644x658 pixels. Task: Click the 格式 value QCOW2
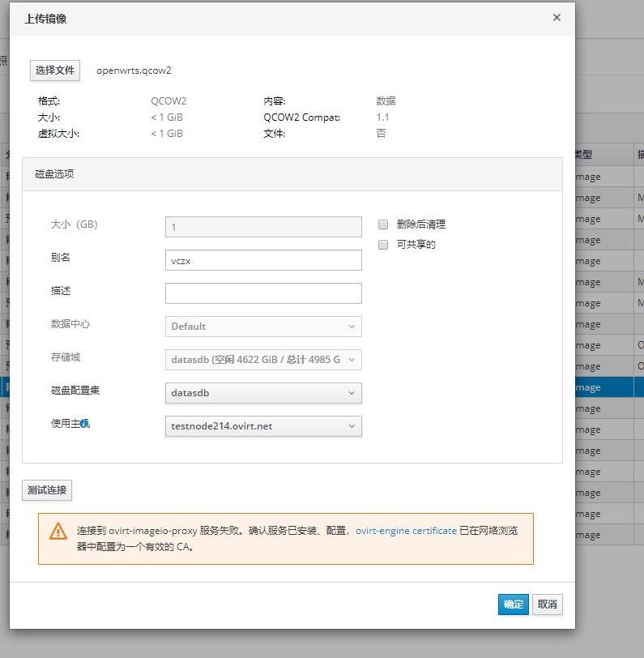pyautogui.click(x=168, y=101)
